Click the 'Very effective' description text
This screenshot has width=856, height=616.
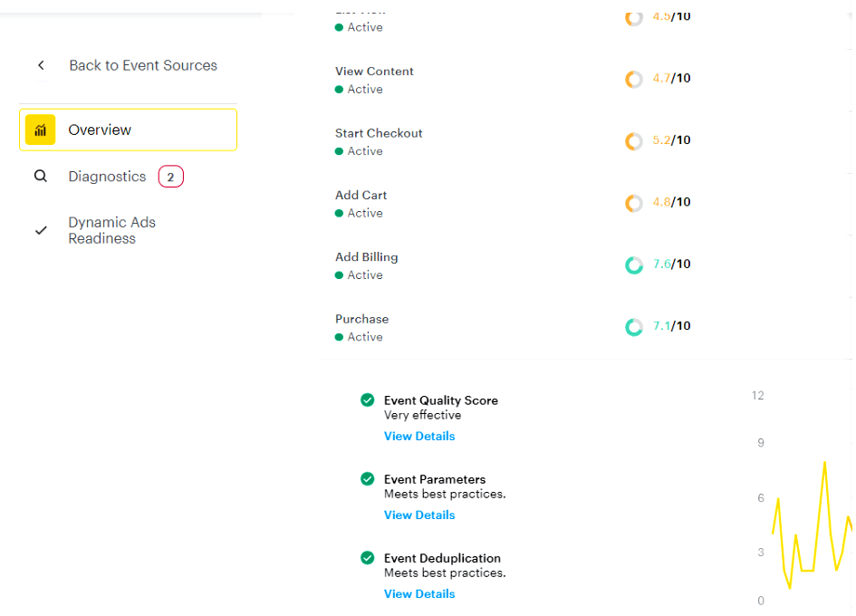[422, 415]
